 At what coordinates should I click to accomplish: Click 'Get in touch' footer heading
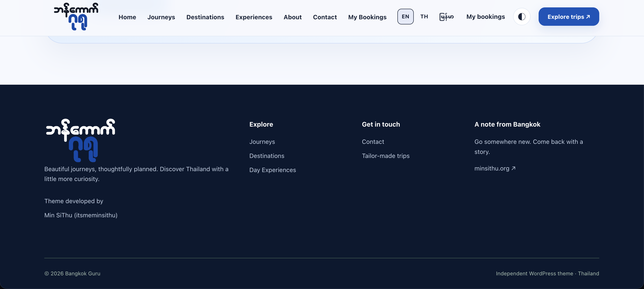pyautogui.click(x=381, y=124)
